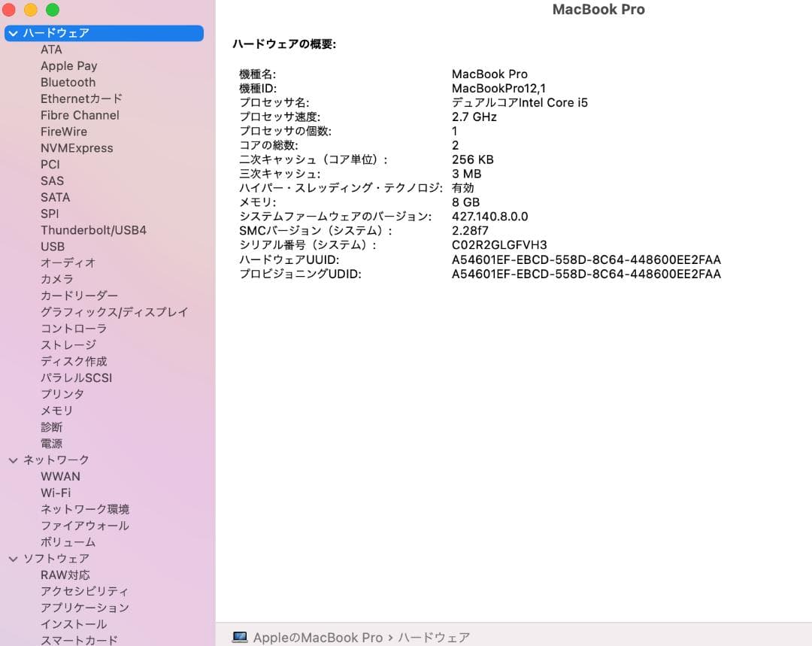This screenshot has height=646, width=812.
Task: View グラフィックス/ディスプレイ information
Action: [x=114, y=312]
